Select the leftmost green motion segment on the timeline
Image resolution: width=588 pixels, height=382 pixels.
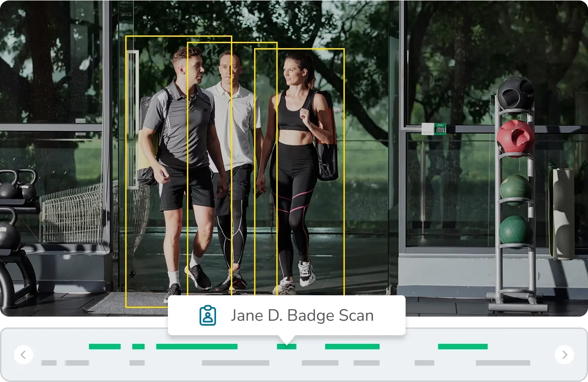coord(104,347)
